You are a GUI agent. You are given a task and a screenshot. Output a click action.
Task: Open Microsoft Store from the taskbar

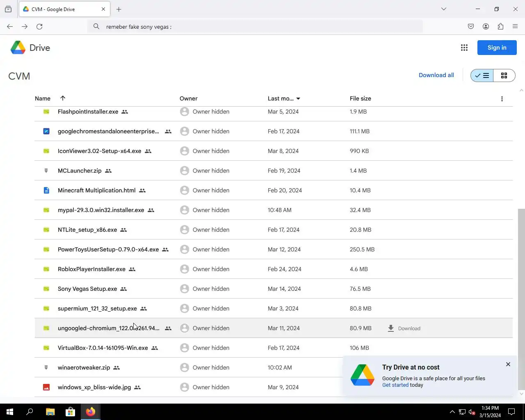tap(70, 412)
